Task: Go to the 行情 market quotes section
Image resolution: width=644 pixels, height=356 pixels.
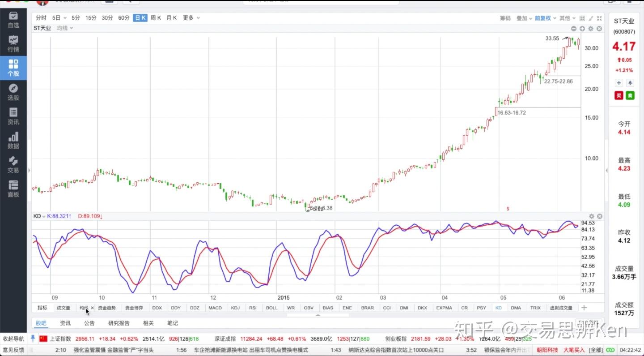Action: pyautogui.click(x=13, y=44)
